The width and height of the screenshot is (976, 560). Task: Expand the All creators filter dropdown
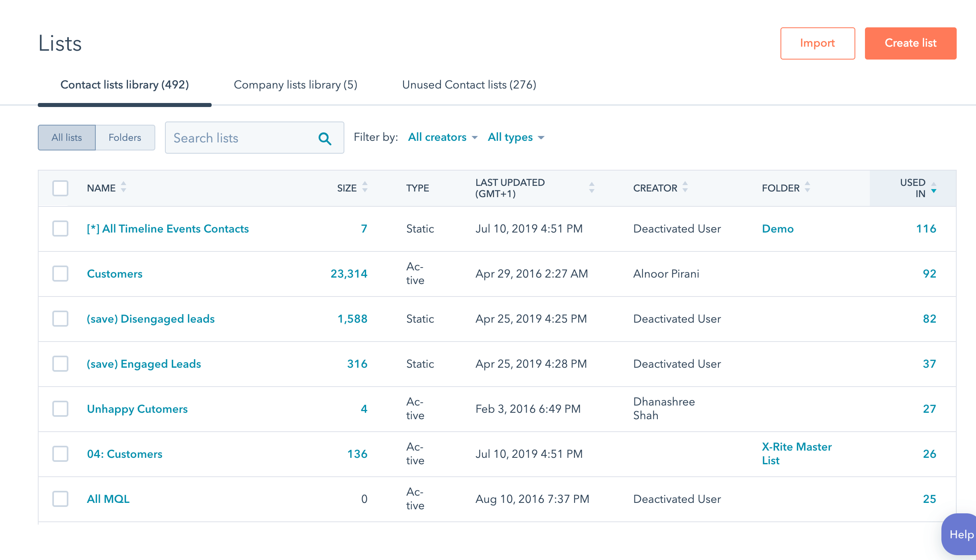(x=443, y=137)
